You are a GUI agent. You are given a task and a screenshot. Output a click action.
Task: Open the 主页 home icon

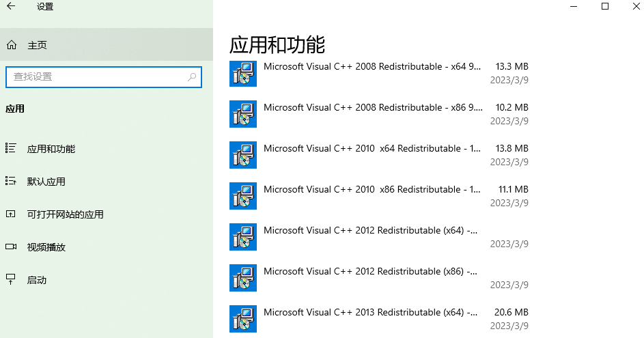[x=12, y=45]
